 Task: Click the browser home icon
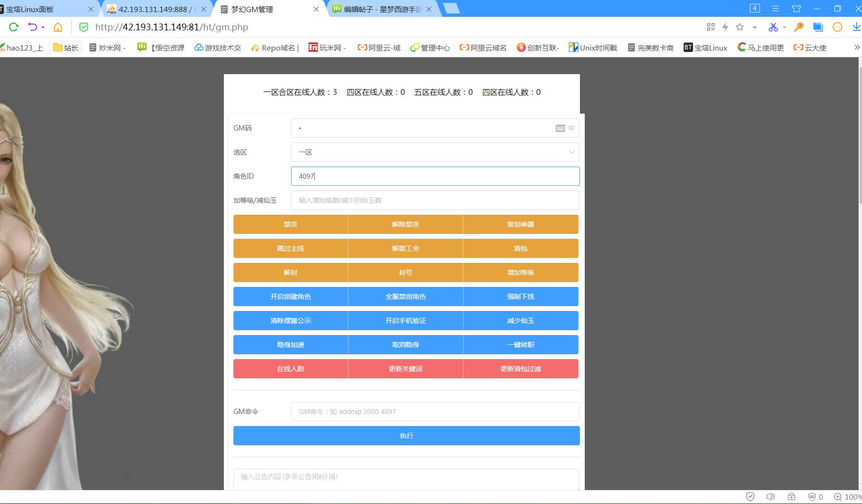point(58,27)
